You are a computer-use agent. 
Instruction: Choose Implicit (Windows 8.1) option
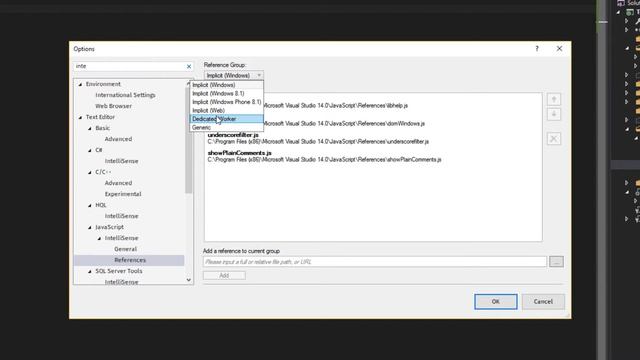pyautogui.click(x=227, y=93)
